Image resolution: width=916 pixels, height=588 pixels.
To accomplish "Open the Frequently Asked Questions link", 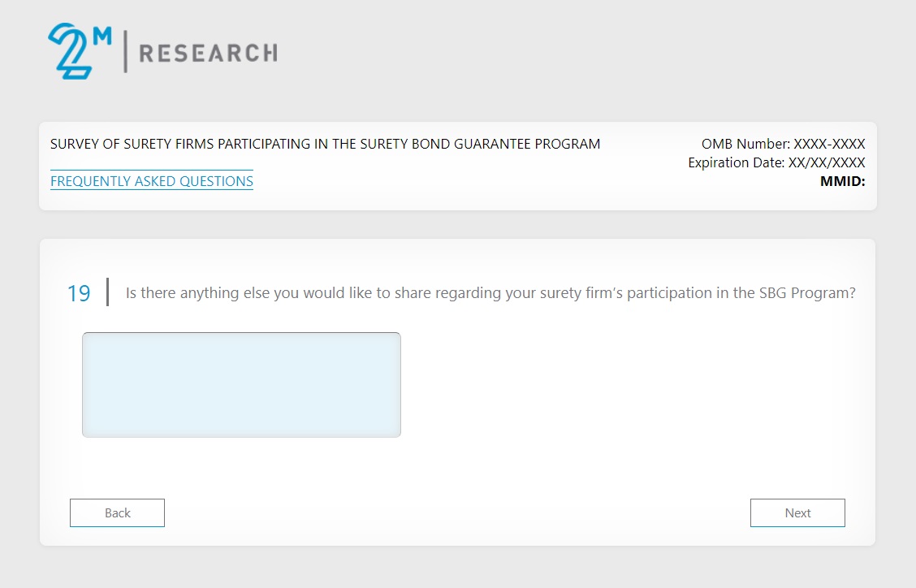I will click(x=152, y=181).
